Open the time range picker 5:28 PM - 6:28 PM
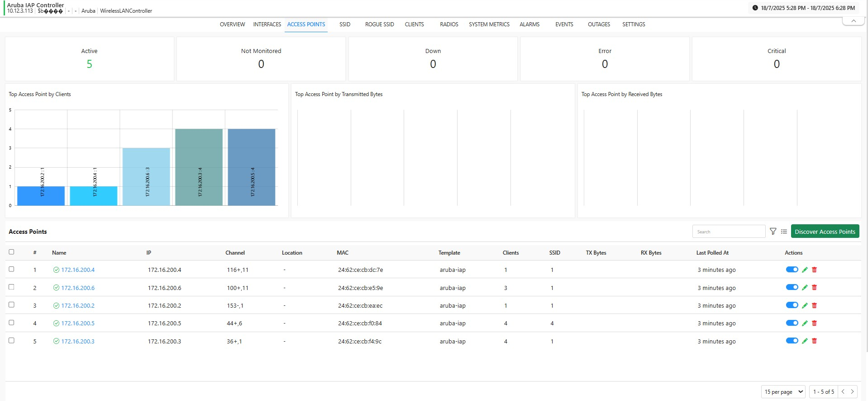This screenshot has width=868, height=401. (807, 8)
